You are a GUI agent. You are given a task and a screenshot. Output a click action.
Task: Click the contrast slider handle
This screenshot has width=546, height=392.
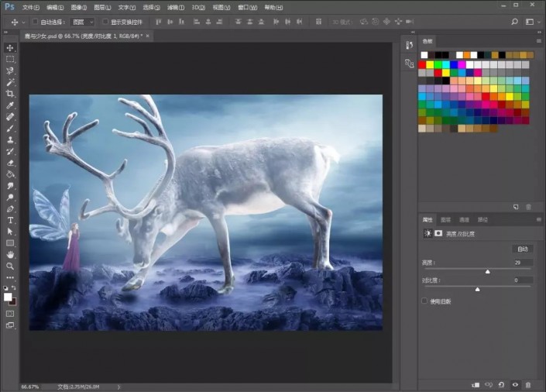click(x=477, y=289)
